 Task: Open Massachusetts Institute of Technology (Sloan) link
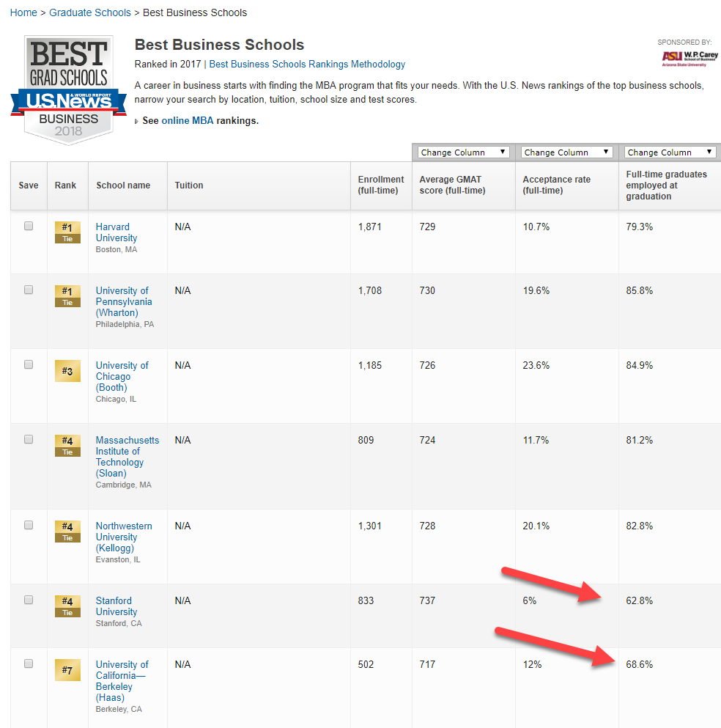pos(127,457)
